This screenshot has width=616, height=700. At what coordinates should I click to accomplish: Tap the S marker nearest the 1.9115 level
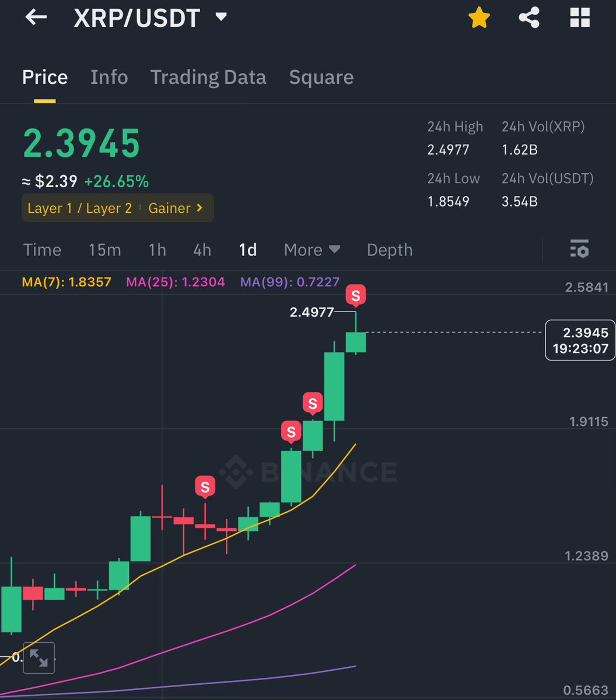(313, 403)
